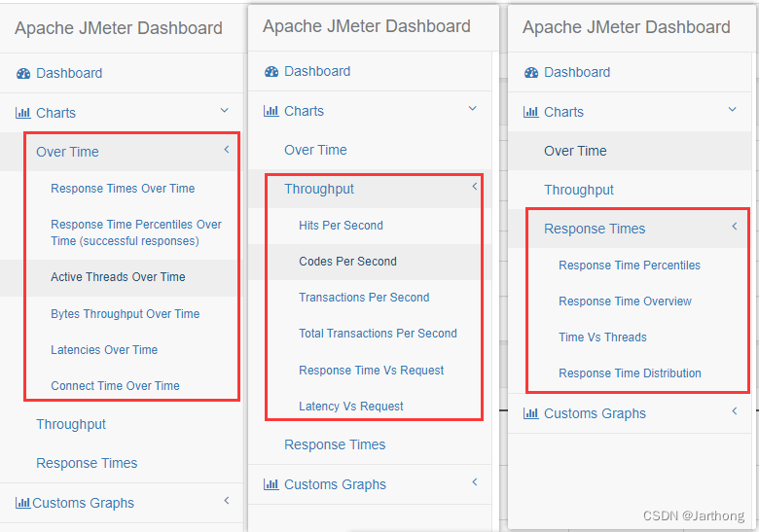This screenshot has height=532, width=759.
Task: Open Hits Per Second chart link
Action: pyautogui.click(x=341, y=226)
